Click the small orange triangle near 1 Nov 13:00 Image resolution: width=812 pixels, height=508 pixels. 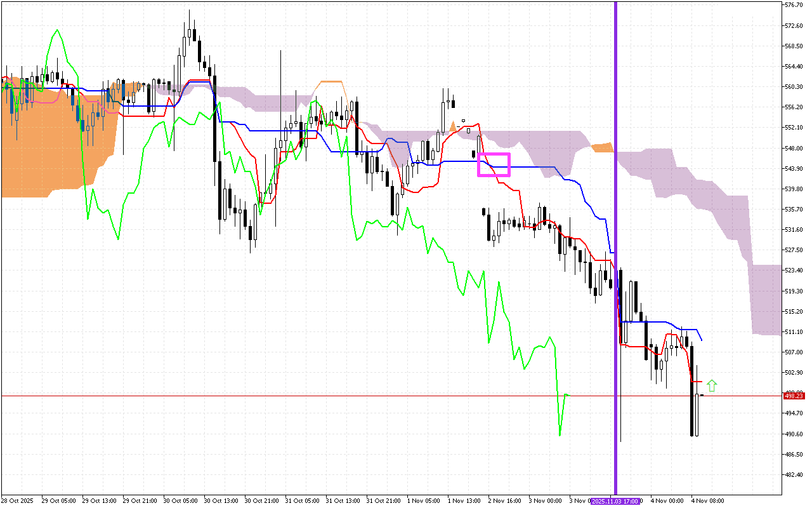(x=453, y=127)
